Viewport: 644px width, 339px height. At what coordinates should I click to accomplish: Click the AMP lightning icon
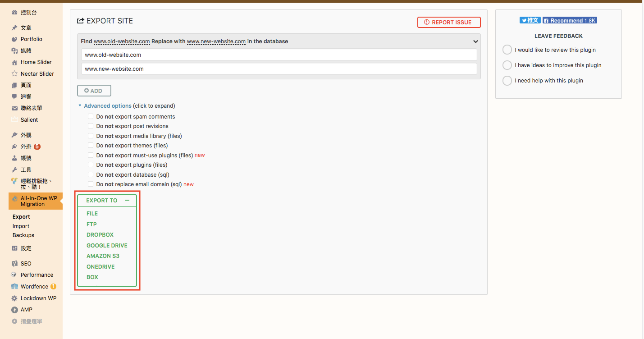[14, 310]
